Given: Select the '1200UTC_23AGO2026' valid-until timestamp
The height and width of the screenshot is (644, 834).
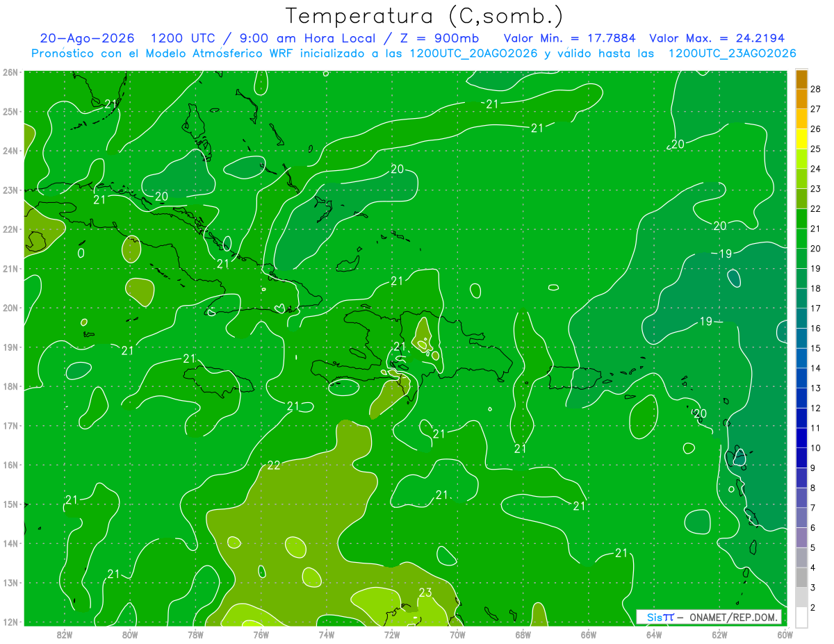Looking at the screenshot, I should point(731,53).
